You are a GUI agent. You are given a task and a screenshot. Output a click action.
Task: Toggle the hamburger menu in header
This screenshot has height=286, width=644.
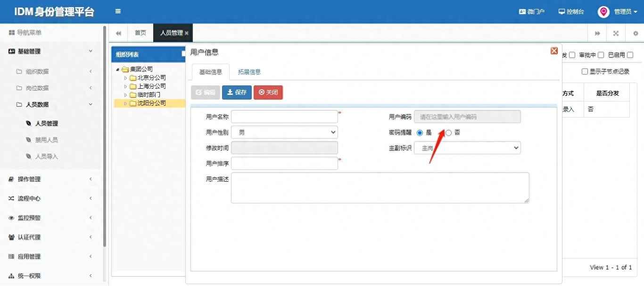pyautogui.click(x=118, y=11)
